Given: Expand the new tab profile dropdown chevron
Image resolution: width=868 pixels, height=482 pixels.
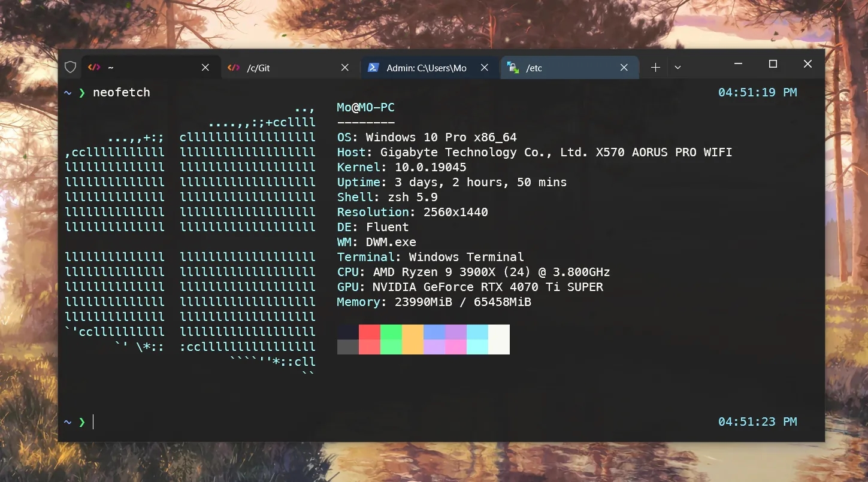Looking at the screenshot, I should click(678, 68).
